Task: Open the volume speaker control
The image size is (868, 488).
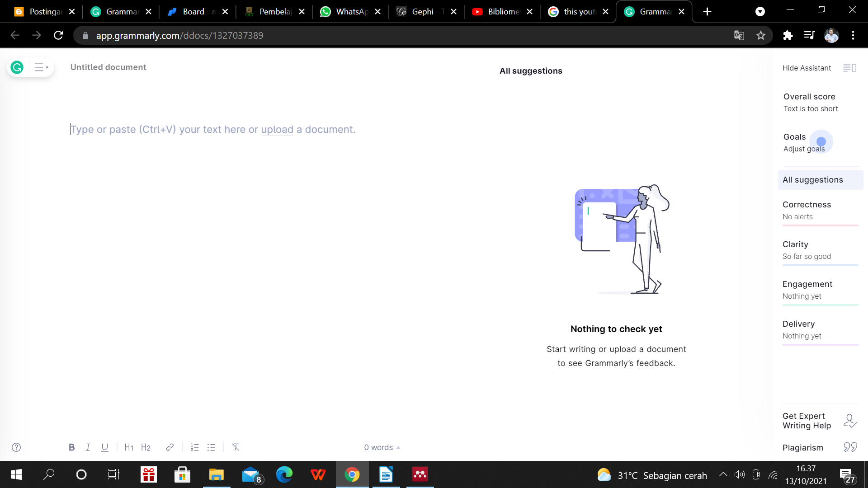Action: [x=740, y=474]
